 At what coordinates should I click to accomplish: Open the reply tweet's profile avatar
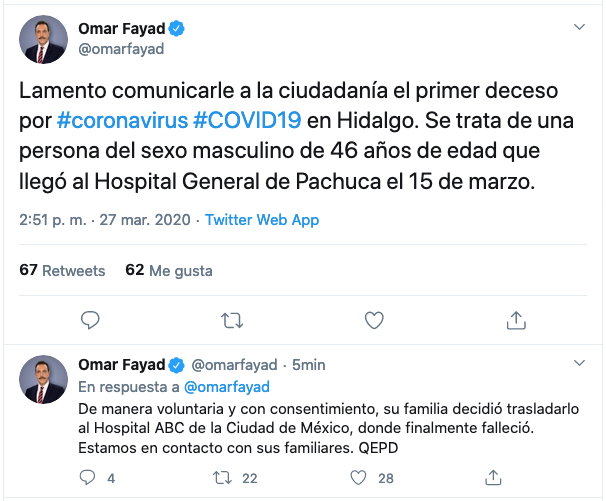coord(44,379)
